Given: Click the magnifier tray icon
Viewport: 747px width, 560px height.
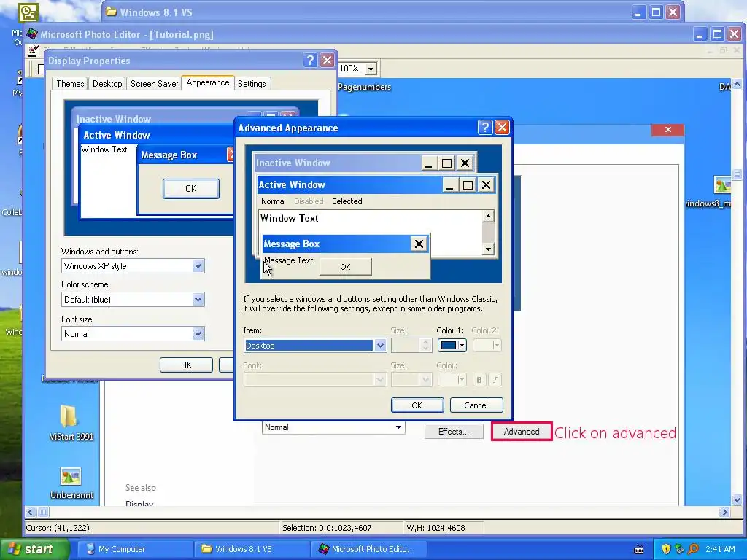Looking at the screenshot, I should [693, 549].
